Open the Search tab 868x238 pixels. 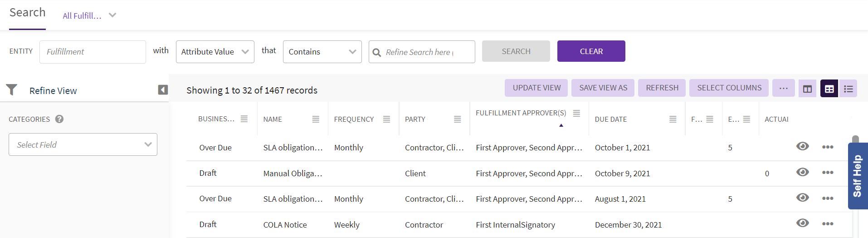click(27, 13)
